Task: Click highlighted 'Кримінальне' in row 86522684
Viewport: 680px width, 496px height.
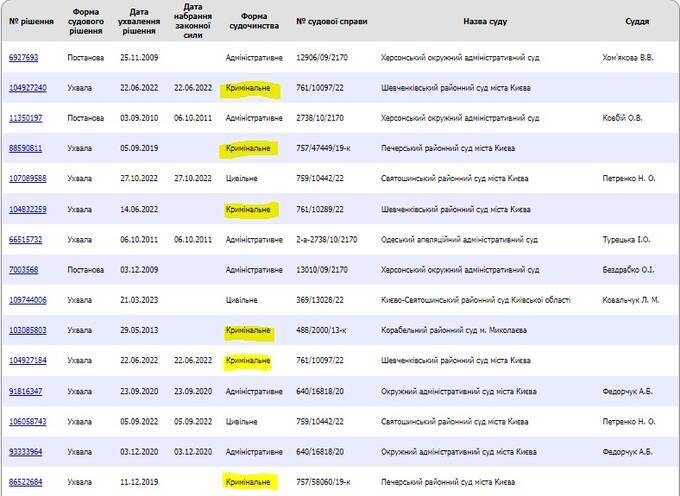Action: [x=248, y=482]
